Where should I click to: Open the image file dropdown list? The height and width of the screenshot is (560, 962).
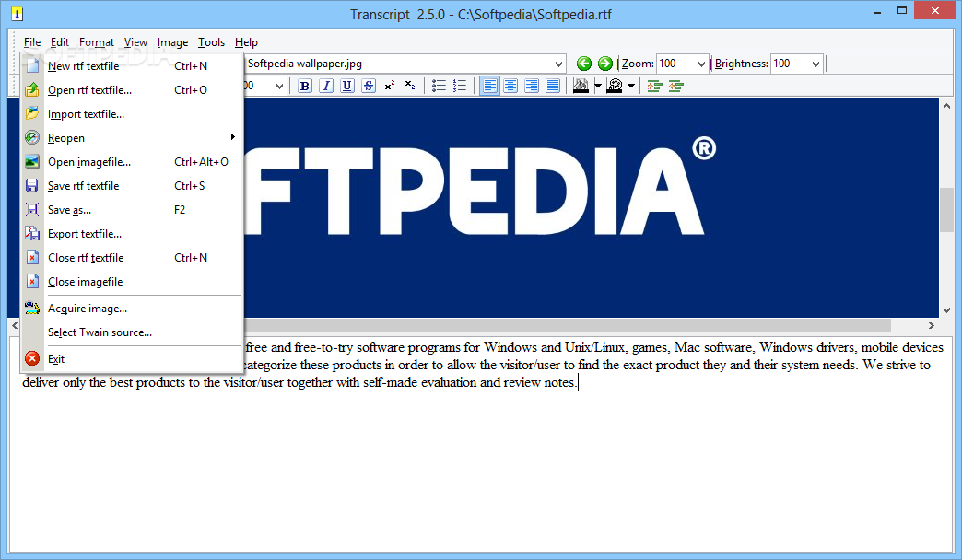[558, 64]
